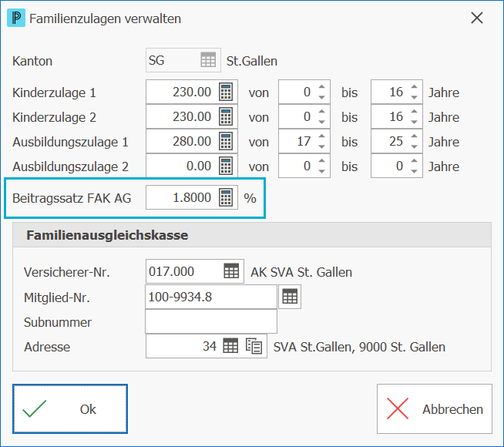This screenshot has width=504, height=447.
Task: Click the 'Familienzulagen verwalten' title text
Action: (105, 18)
